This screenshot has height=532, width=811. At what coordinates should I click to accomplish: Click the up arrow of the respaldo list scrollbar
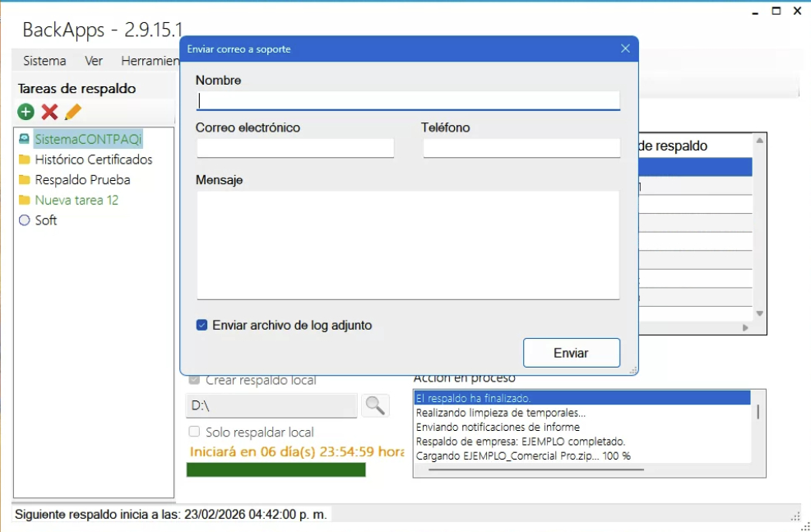(x=759, y=141)
